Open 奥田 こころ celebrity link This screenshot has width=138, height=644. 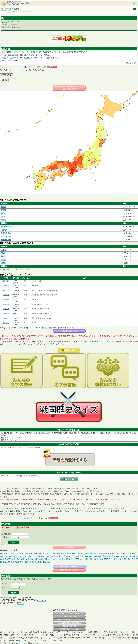[x=6, y=290]
